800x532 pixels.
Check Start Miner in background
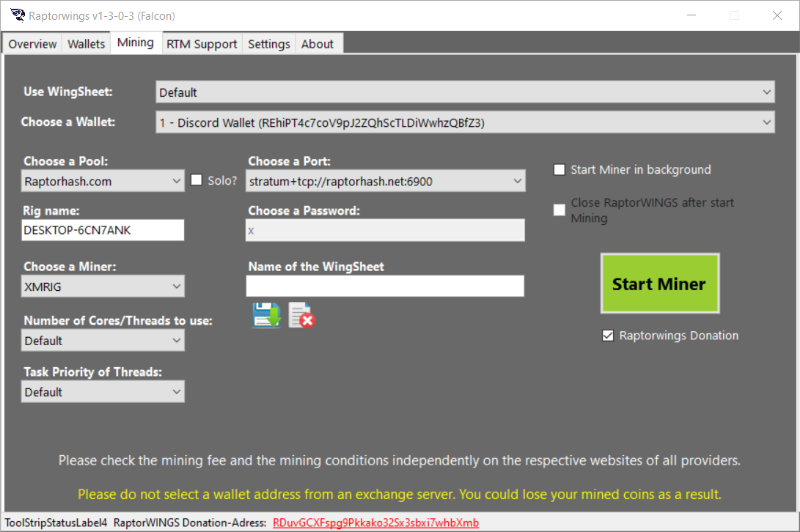pos(559,170)
